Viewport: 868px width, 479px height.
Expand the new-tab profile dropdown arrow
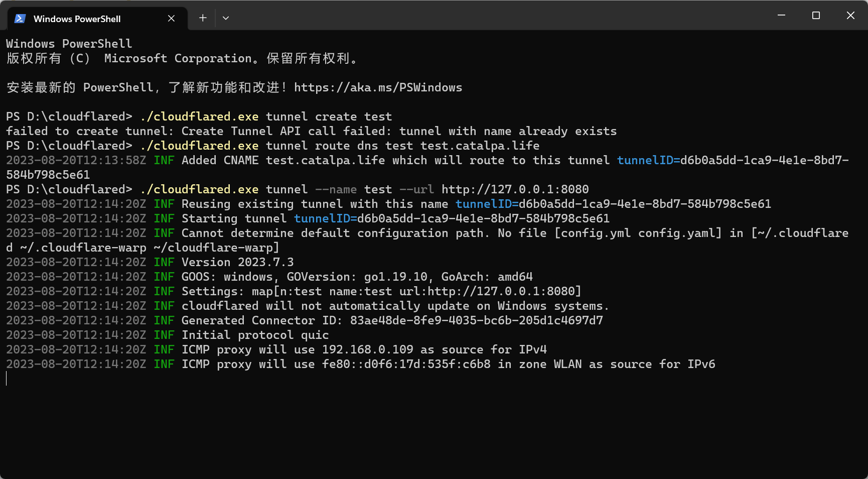(226, 18)
